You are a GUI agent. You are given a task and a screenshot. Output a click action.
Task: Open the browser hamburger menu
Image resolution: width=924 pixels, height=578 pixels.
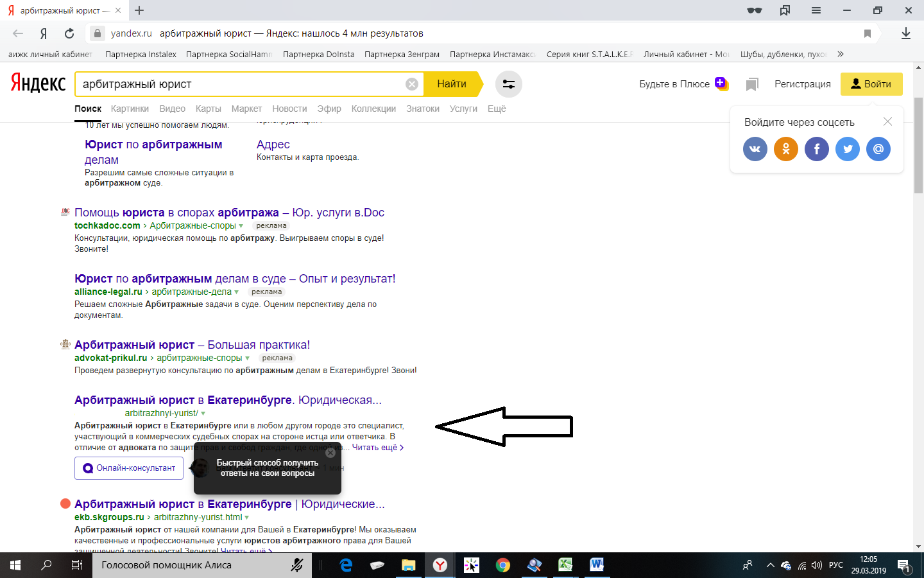(816, 10)
